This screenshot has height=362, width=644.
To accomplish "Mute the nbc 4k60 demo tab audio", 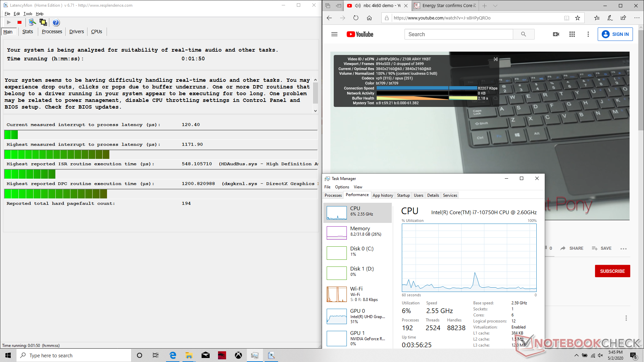I will click(x=358, y=6).
